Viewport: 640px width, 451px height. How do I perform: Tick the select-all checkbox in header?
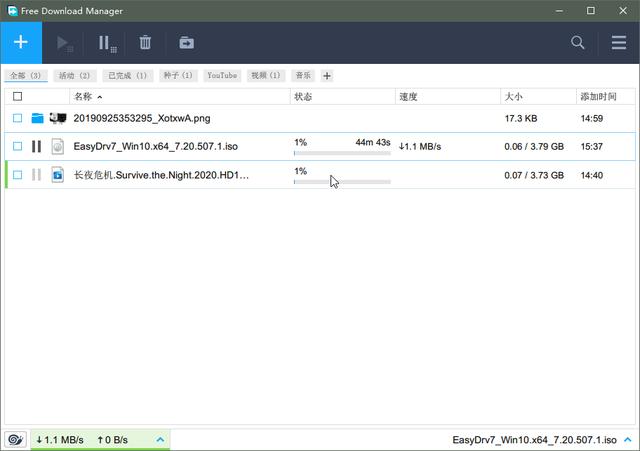(17, 96)
